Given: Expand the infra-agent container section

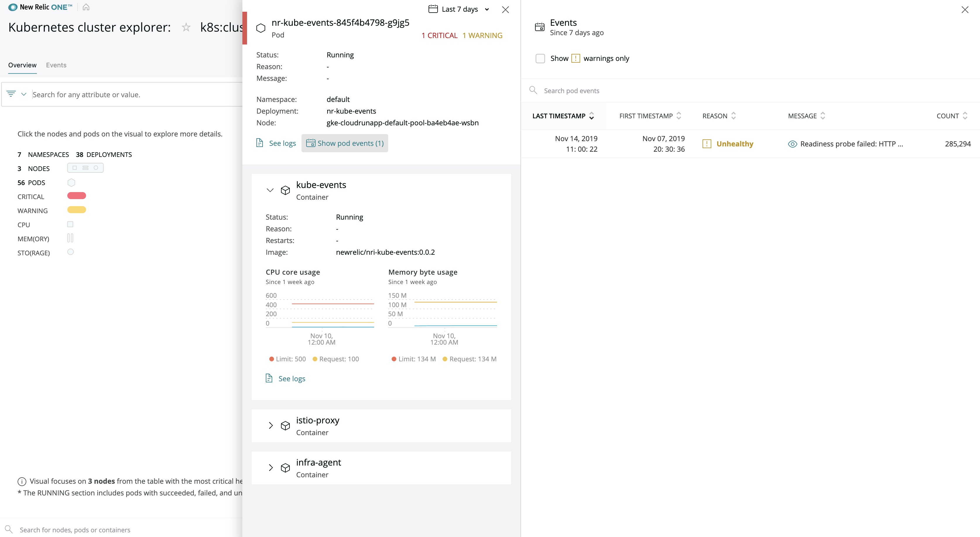Looking at the screenshot, I should pos(270,468).
